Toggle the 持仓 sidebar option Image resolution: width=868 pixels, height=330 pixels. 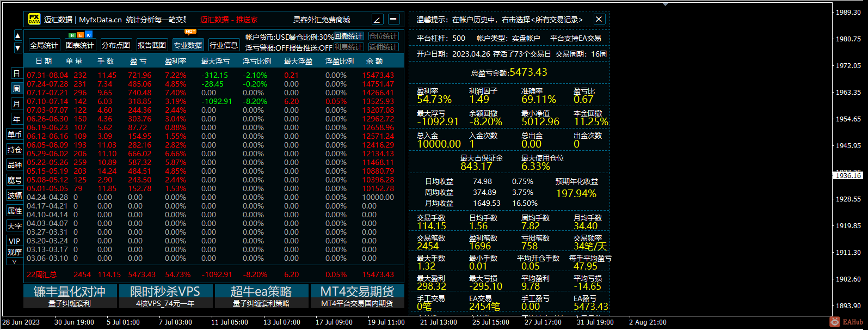click(15, 150)
